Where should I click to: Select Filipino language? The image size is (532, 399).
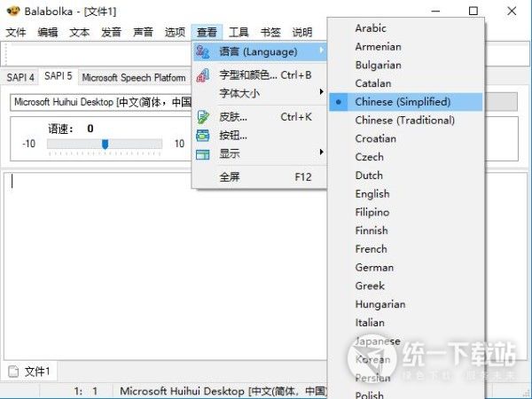pos(406,212)
